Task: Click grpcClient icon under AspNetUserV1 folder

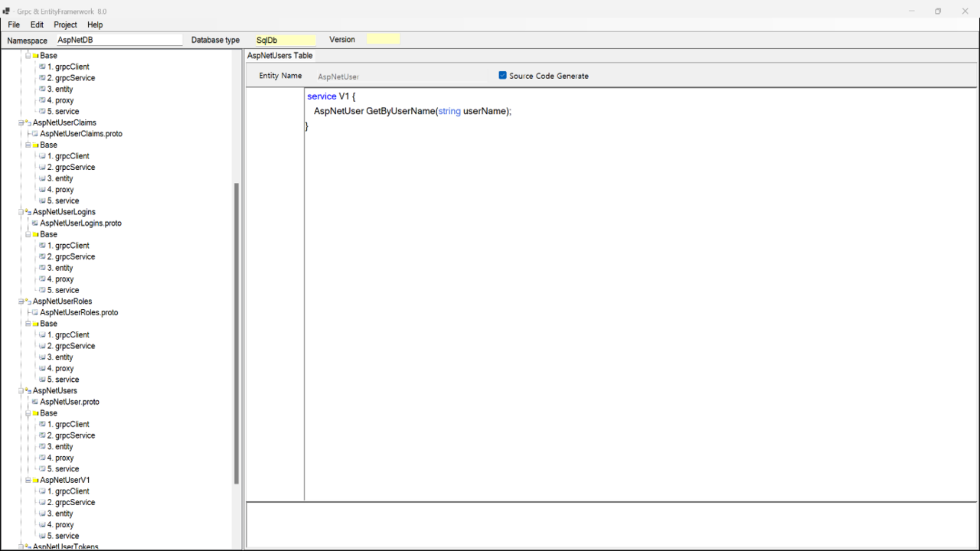Action: point(42,491)
